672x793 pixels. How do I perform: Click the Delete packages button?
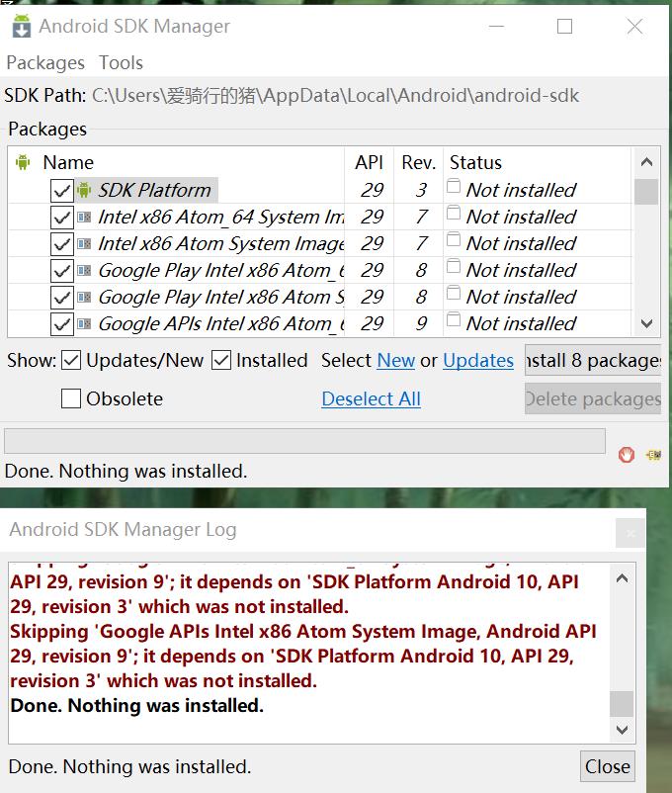[x=593, y=399]
